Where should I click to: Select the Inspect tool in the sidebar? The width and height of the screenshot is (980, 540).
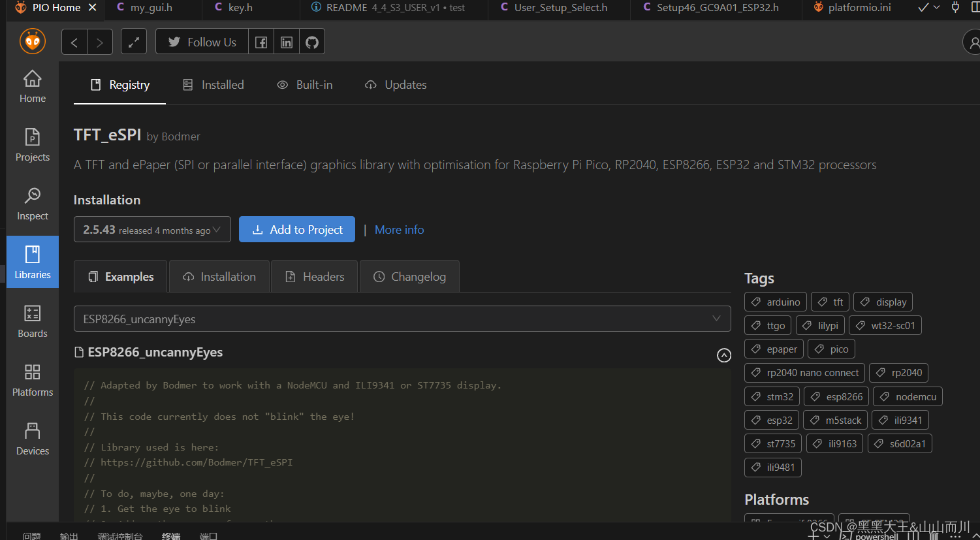pos(32,204)
